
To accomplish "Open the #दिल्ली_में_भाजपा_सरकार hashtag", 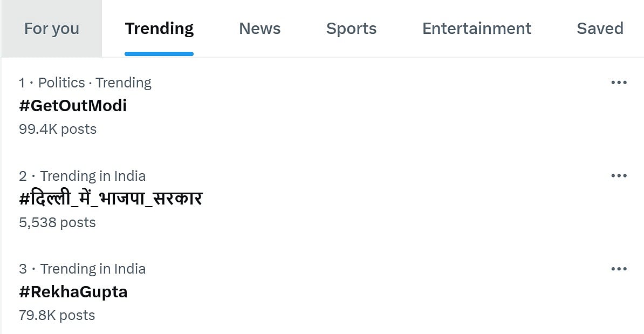I will [x=111, y=199].
